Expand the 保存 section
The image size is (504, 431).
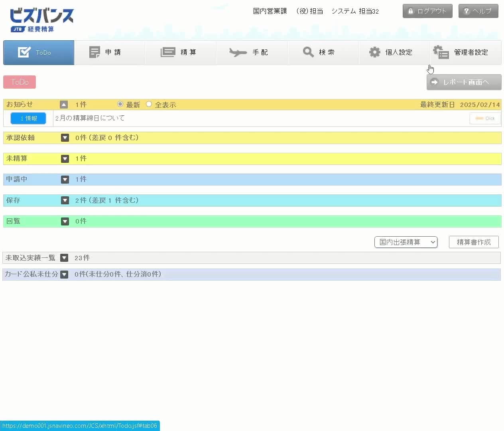pyautogui.click(x=65, y=200)
